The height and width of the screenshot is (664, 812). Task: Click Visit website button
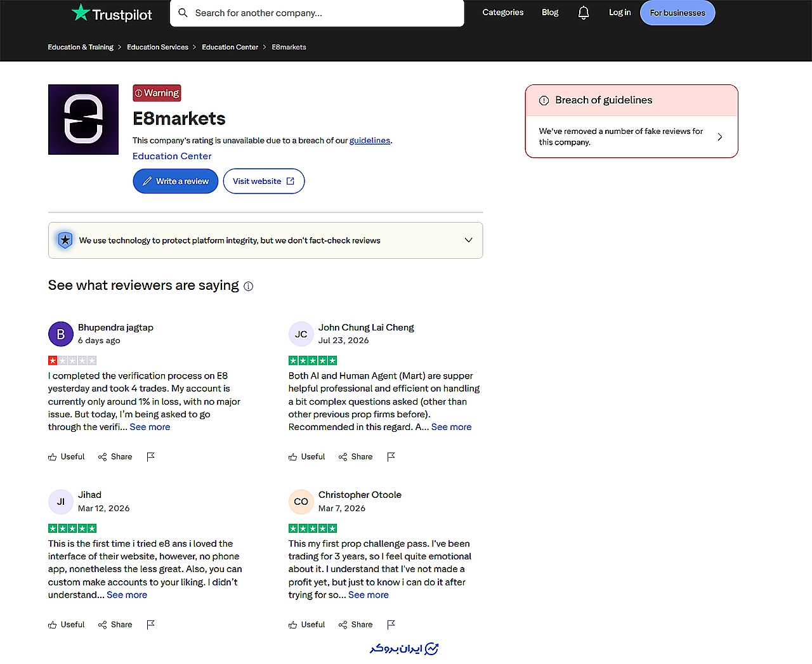pyautogui.click(x=264, y=181)
